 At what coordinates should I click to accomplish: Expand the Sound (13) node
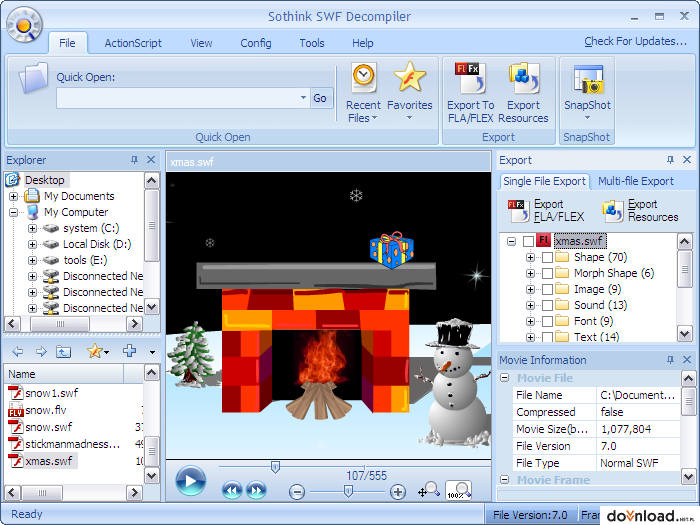[530, 305]
